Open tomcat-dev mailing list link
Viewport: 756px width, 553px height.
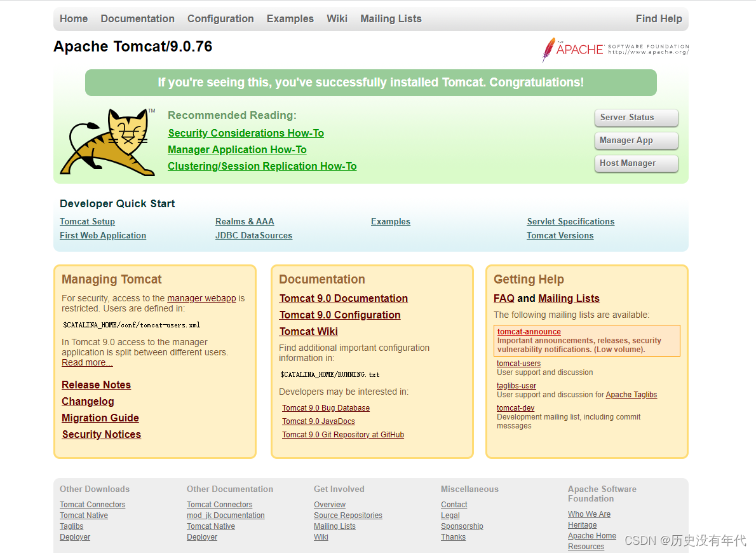pyautogui.click(x=515, y=408)
